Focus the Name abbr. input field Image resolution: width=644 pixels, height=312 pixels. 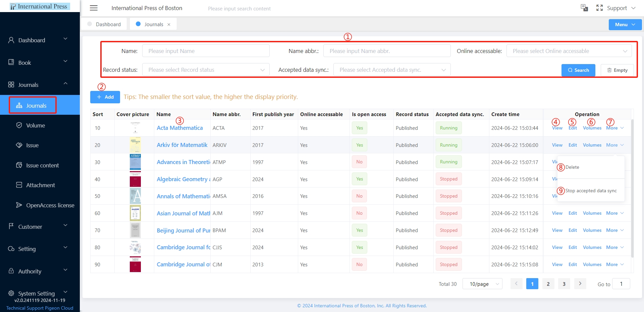point(387,51)
